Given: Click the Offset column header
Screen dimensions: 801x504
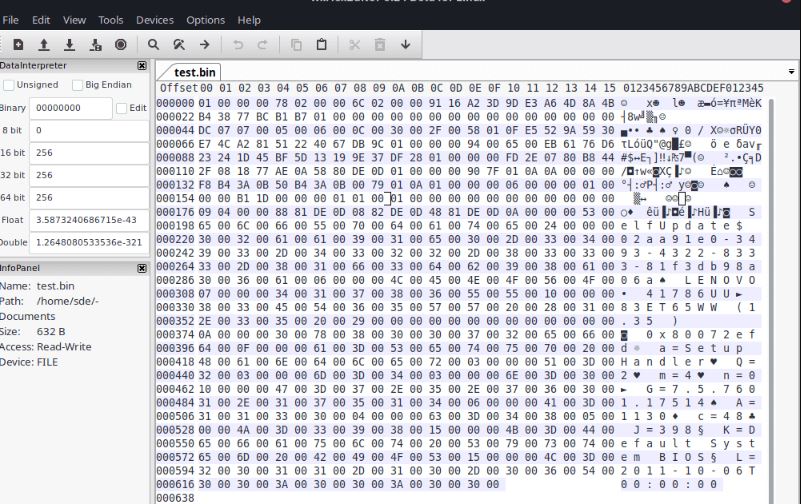Looking at the screenshot, I should coord(178,88).
